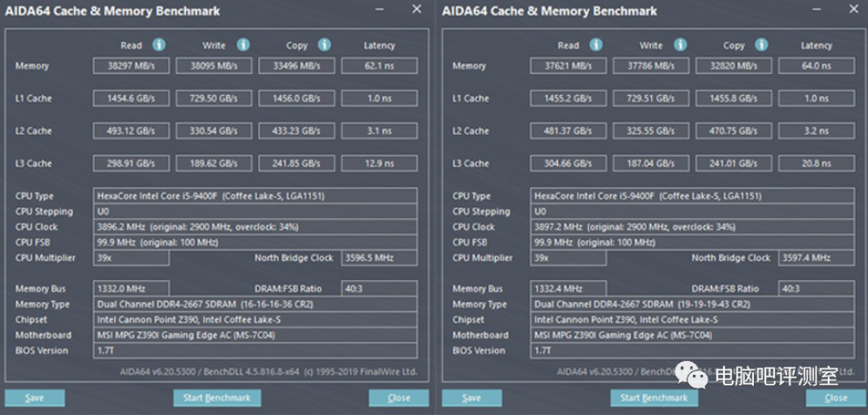Select L1 Cache write 729.50 GB/s value
Viewport: 868px width, 415px height.
(214, 99)
